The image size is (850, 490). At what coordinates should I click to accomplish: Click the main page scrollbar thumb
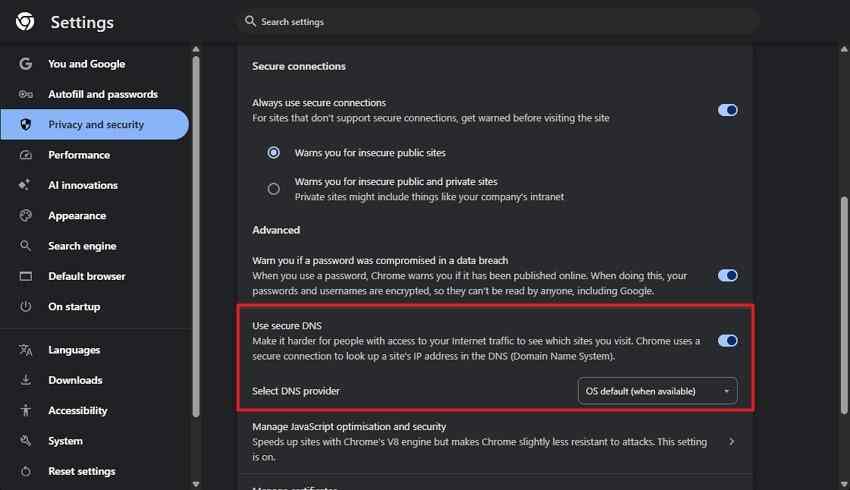[844, 305]
